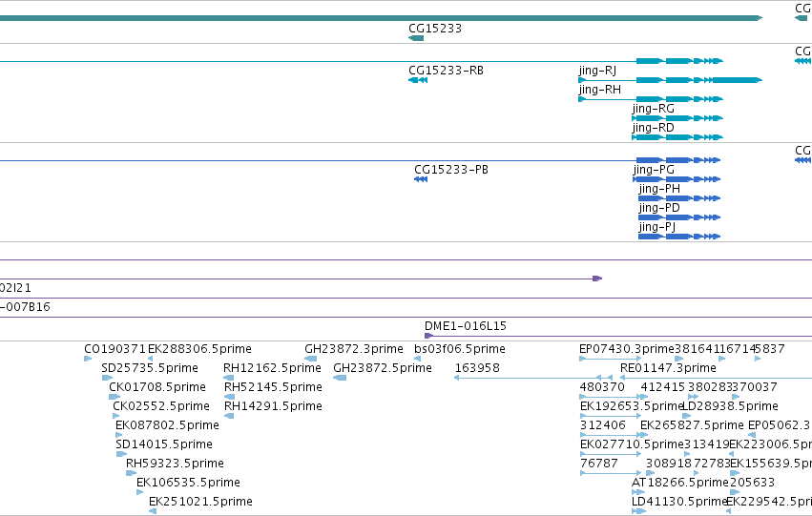Select EST RH52145.5prime

(x=273, y=387)
